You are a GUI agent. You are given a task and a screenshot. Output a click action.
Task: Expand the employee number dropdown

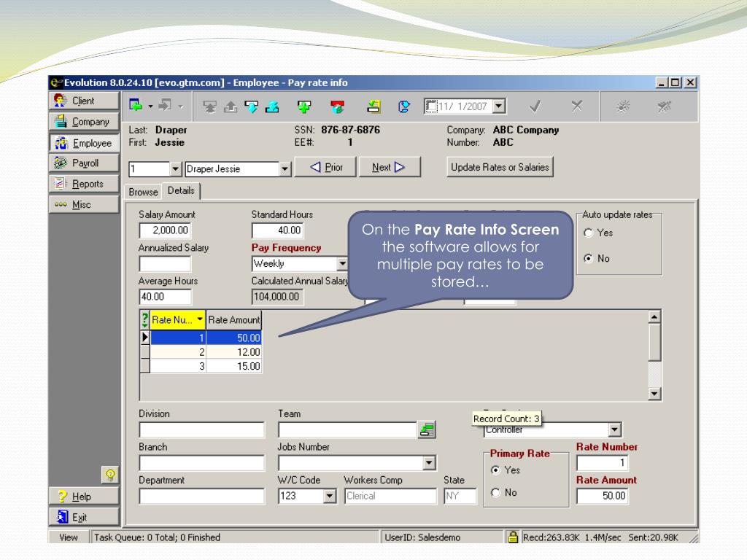pyautogui.click(x=175, y=169)
